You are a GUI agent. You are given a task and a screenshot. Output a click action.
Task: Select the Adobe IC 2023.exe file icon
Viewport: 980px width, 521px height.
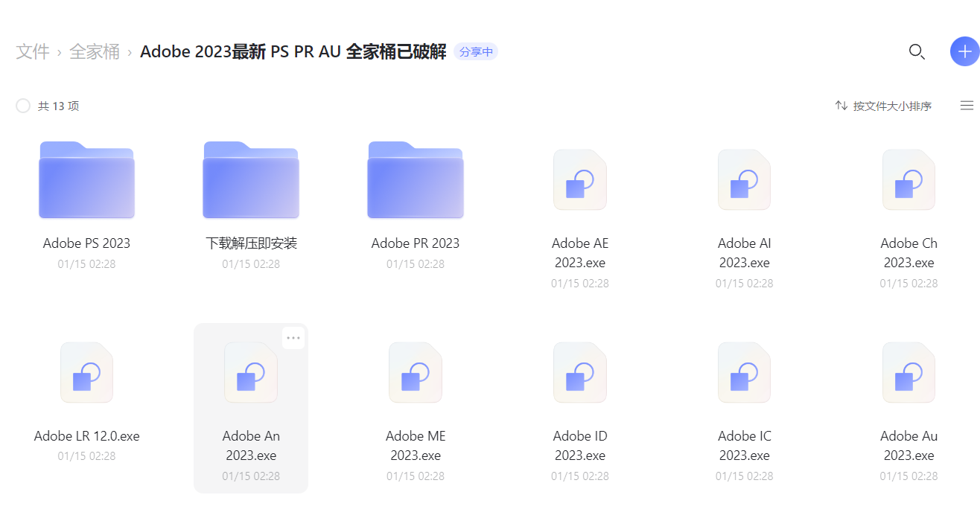click(745, 373)
